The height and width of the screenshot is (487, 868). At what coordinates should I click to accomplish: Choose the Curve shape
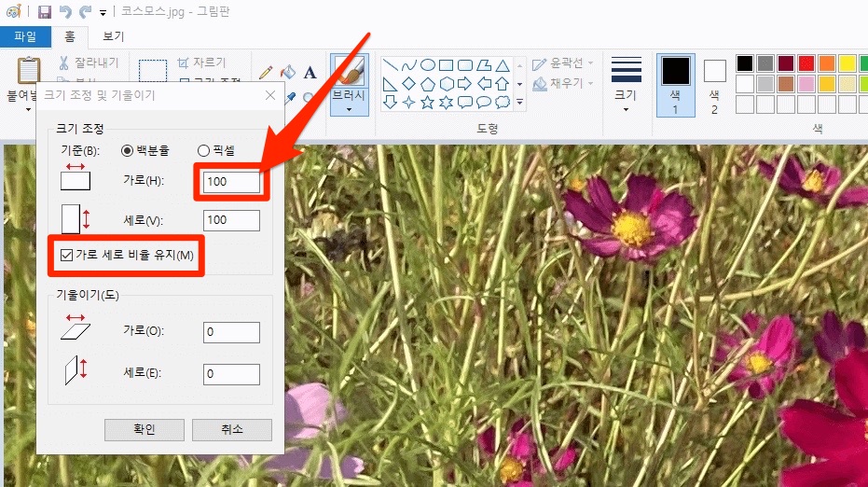[409, 65]
